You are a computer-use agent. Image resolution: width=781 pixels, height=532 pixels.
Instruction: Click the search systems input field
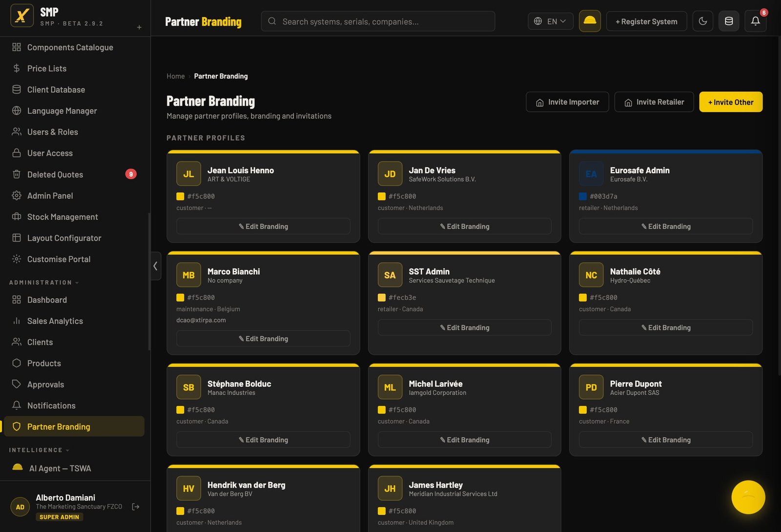pyautogui.click(x=378, y=21)
